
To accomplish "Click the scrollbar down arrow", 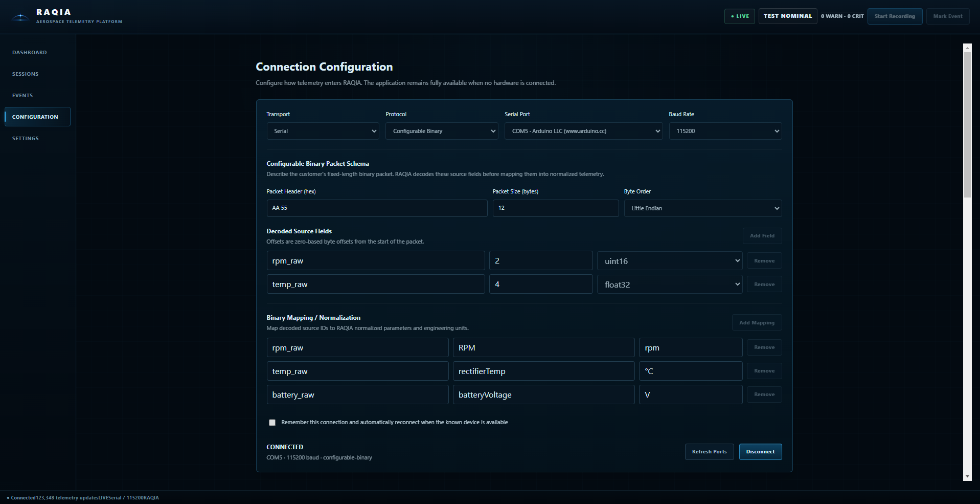I will point(967,477).
